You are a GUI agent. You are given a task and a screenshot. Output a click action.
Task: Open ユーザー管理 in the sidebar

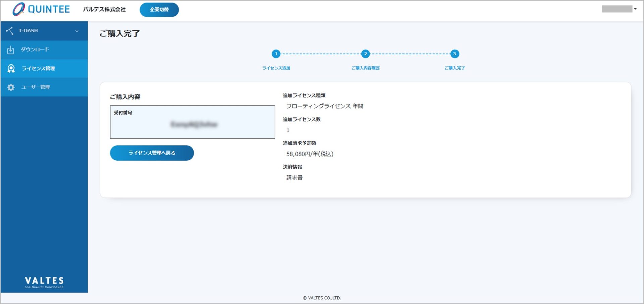tap(36, 87)
